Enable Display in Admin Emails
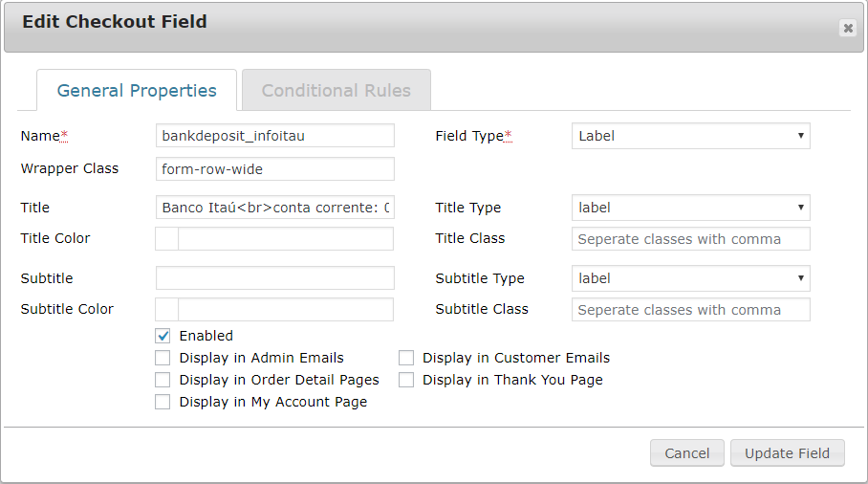The height and width of the screenshot is (484, 868). coord(163,358)
